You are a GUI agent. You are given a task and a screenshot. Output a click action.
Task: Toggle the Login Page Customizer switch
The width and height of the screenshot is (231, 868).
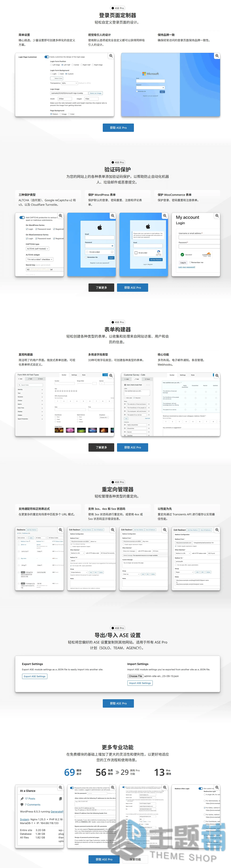(47, 57)
